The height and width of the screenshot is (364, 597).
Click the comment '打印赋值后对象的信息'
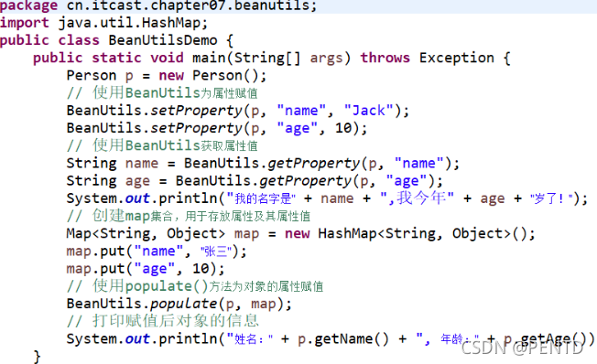163,321
